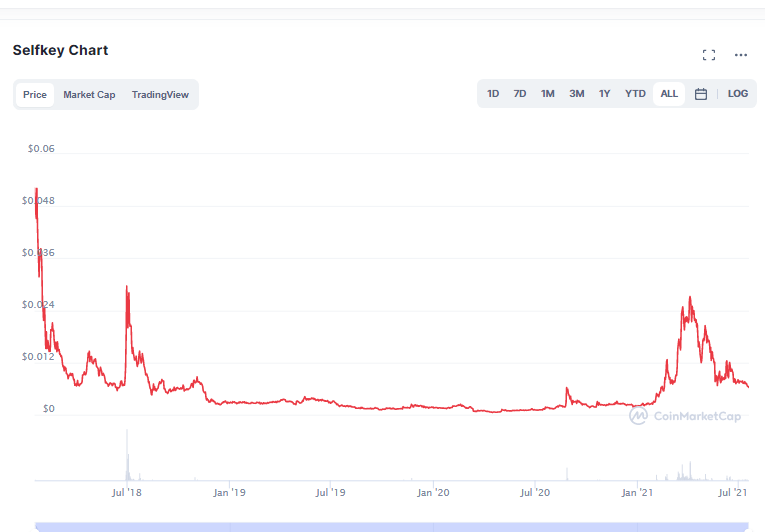765x532 pixels.
Task: Click the $0.06 price axis label
Action: (x=41, y=148)
